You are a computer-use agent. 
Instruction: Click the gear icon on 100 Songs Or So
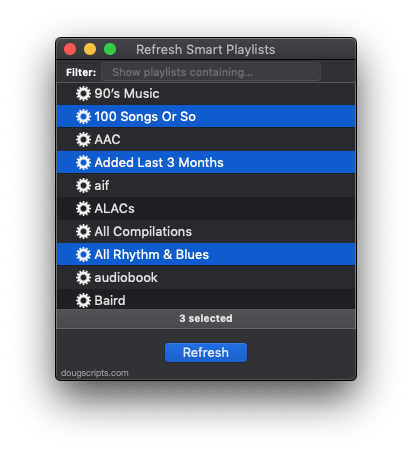[83, 117]
